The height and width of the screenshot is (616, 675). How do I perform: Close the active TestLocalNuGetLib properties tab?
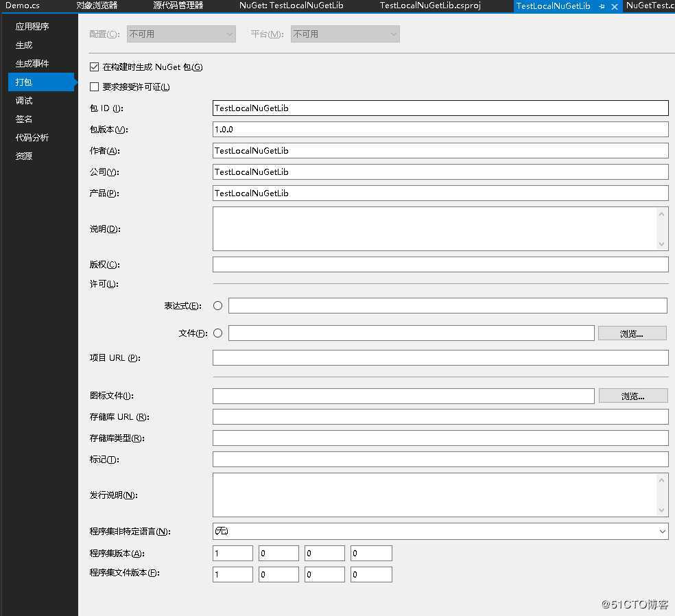(614, 6)
